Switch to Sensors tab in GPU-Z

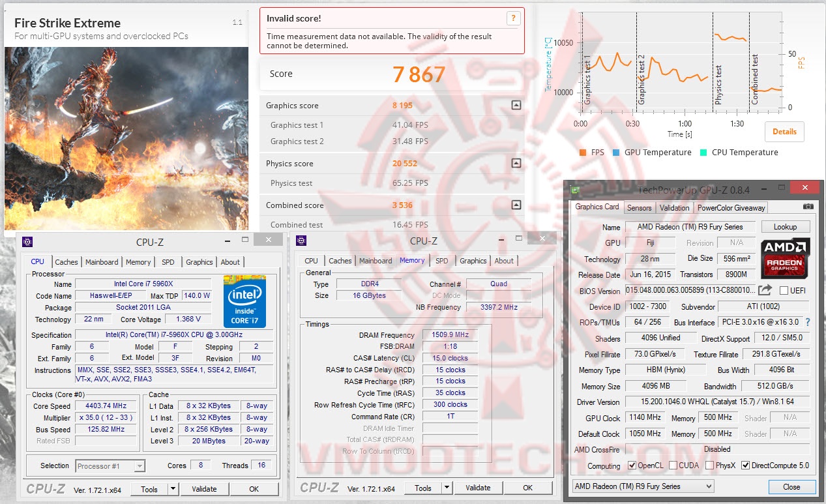[x=639, y=208]
